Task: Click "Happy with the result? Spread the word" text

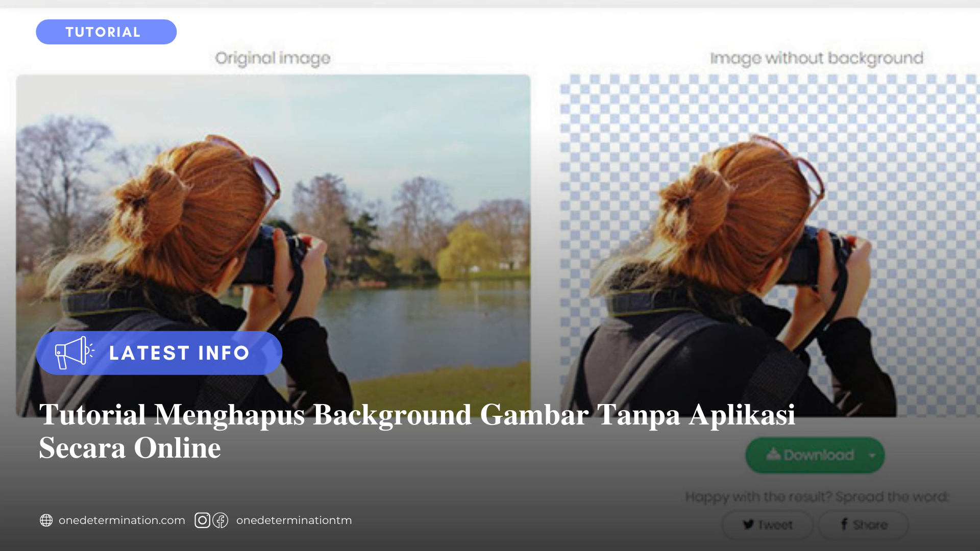Action: 817,496
